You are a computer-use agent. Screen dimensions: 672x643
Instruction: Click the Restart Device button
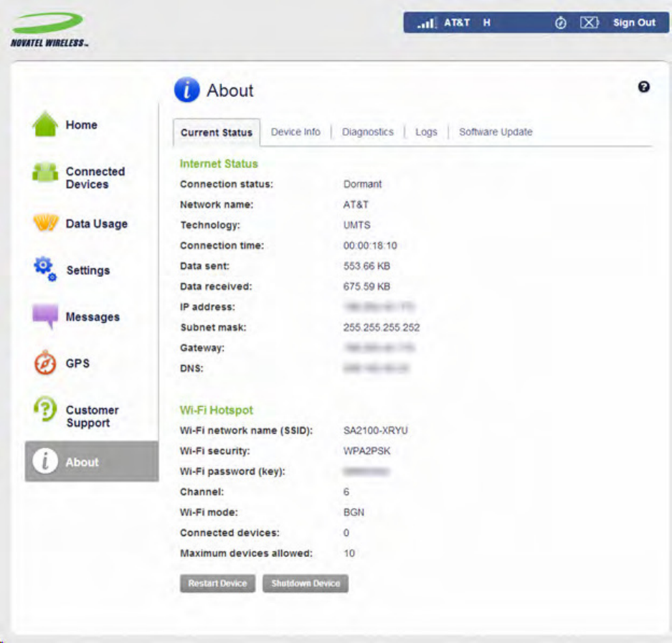pyautogui.click(x=218, y=583)
